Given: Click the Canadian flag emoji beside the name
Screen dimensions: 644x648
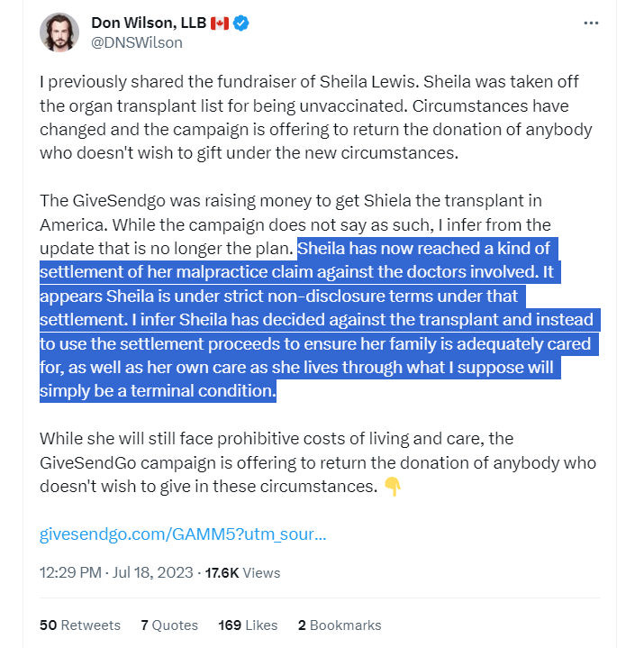Looking at the screenshot, I should coord(220,23).
